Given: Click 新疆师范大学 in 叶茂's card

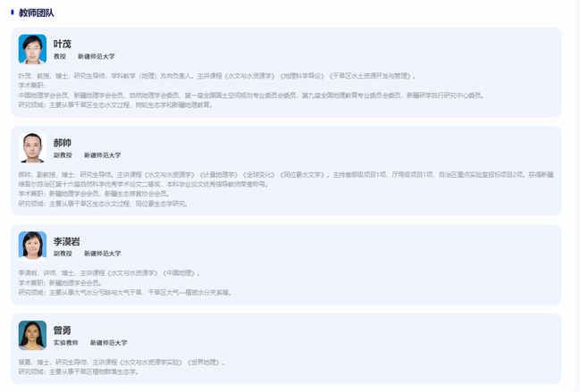Looking at the screenshot, I should coord(97,56).
